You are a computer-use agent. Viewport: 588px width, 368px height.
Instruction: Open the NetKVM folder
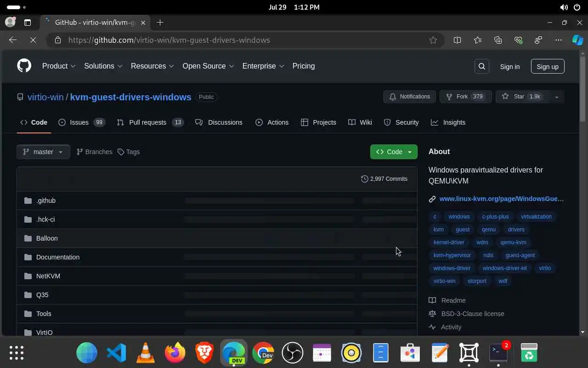pos(48,276)
